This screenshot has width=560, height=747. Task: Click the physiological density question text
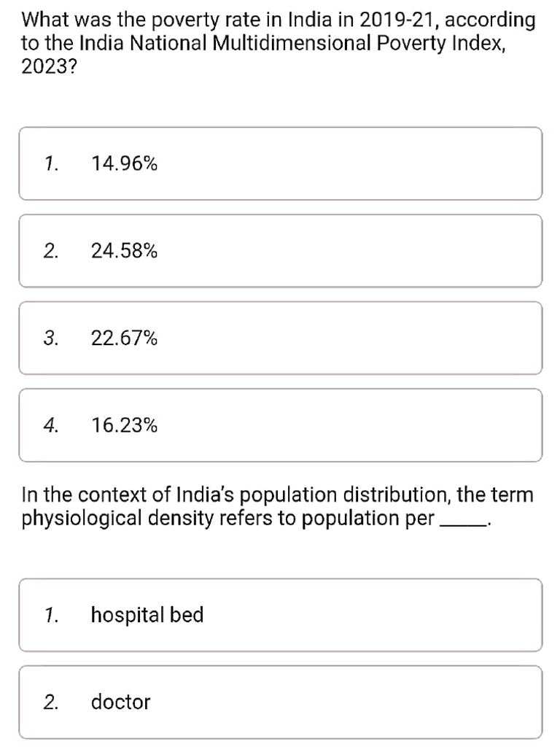pos(277,507)
